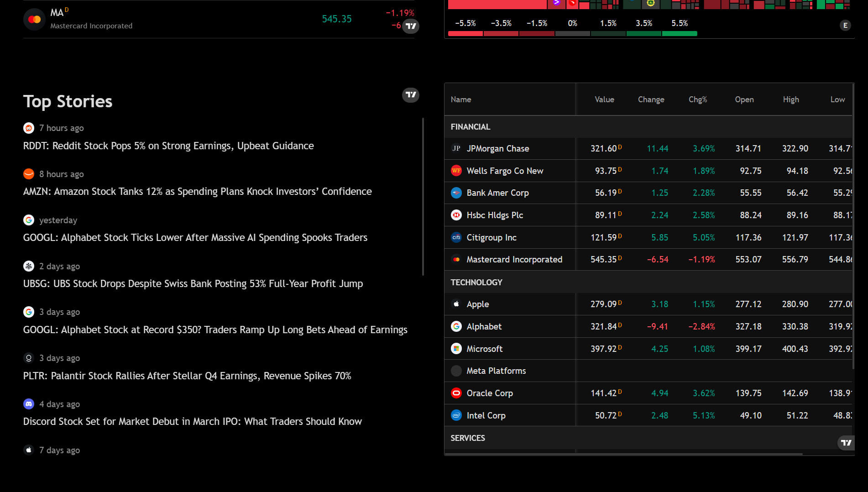
Task: Open the Palantir Stock Rallies story
Action: (x=187, y=376)
